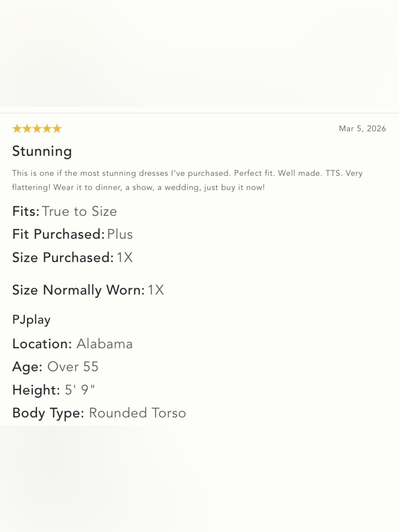The image size is (399, 532).
Task: Click the Plus fit value
Action: (x=120, y=234)
